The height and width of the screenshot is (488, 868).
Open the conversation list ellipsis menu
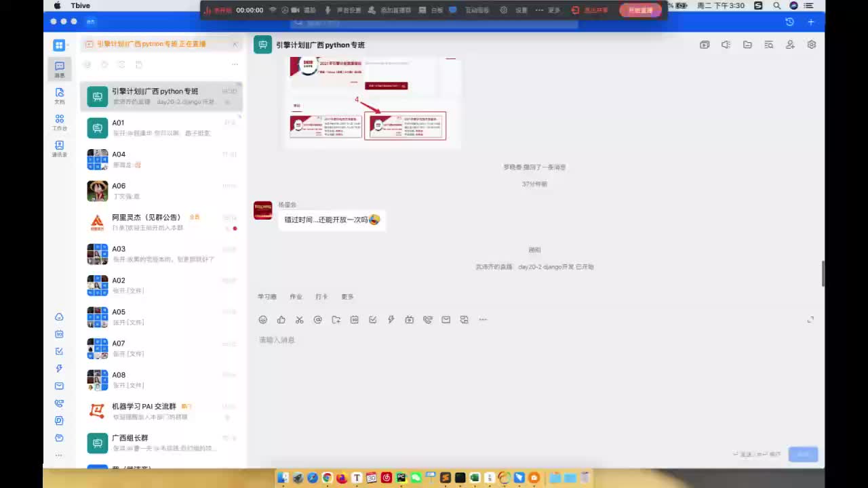point(235,64)
